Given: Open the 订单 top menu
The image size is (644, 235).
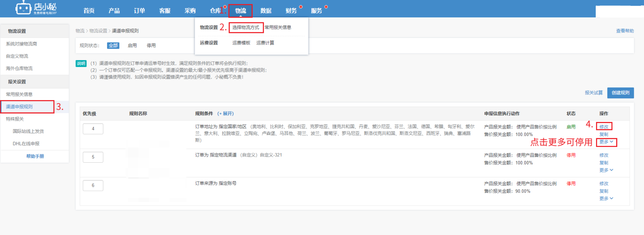Looking at the screenshot, I should point(139,11).
